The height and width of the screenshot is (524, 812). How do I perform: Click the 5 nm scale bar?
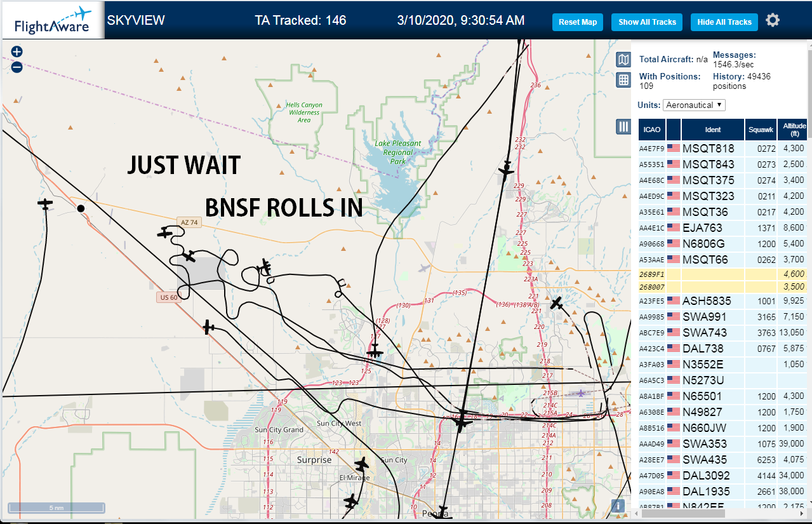click(56, 508)
